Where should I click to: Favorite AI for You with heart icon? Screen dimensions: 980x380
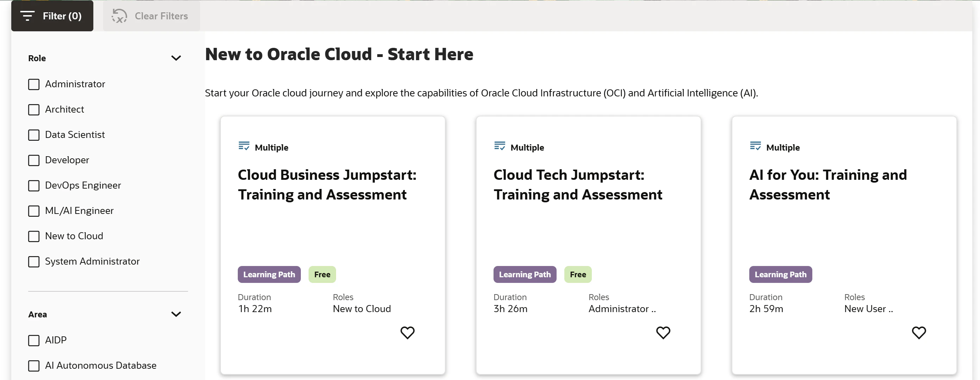919,332
